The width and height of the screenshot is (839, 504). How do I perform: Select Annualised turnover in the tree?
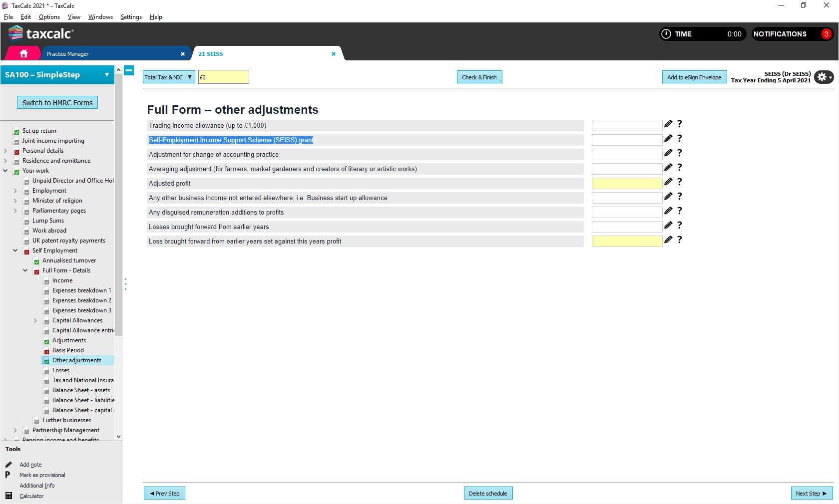tap(69, 260)
